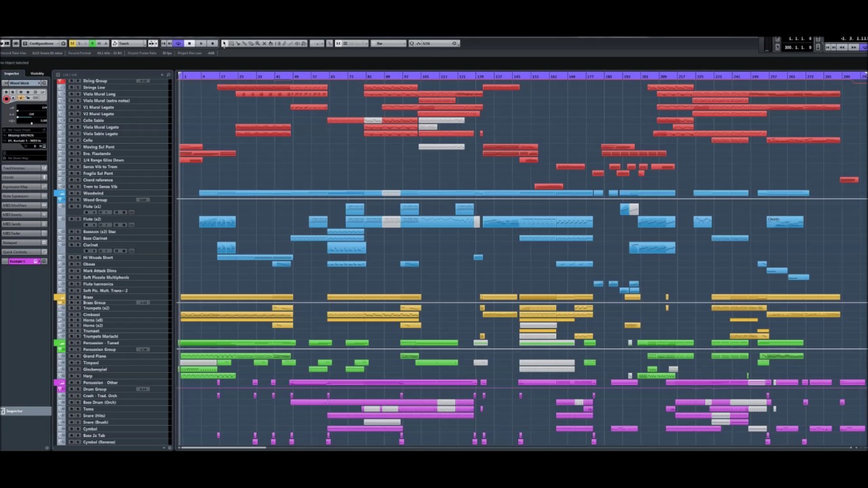The image size is (868, 488).
Task: Open Wood block track edit settings icon
Action: (x=44, y=83)
